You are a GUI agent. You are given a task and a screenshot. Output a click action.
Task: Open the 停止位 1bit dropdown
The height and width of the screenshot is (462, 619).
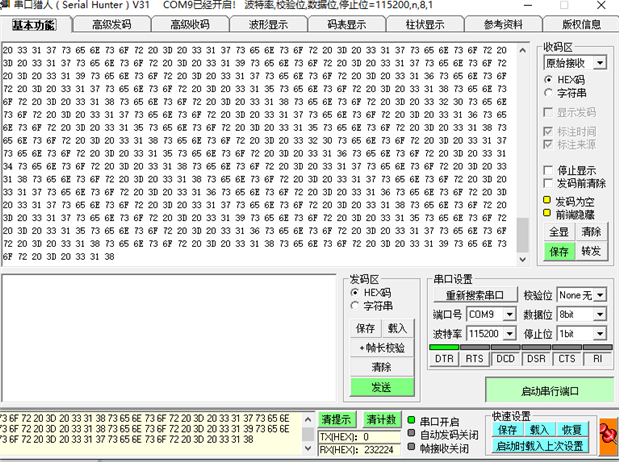coord(600,334)
